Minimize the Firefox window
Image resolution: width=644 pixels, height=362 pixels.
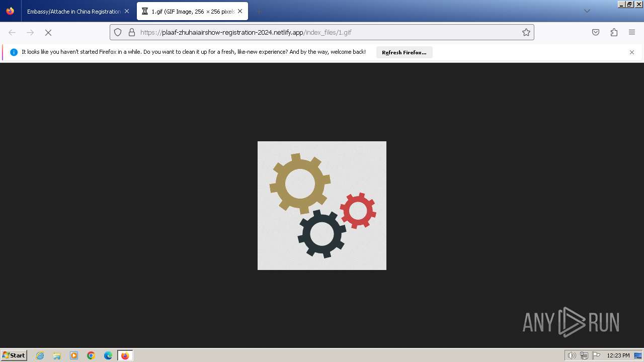622,4
